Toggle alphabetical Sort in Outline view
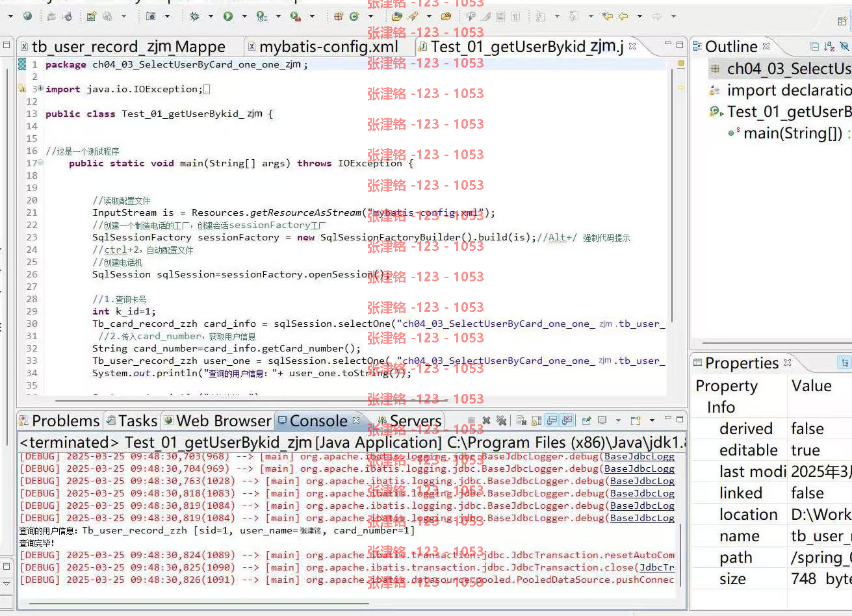The image size is (852, 616). 829,46
